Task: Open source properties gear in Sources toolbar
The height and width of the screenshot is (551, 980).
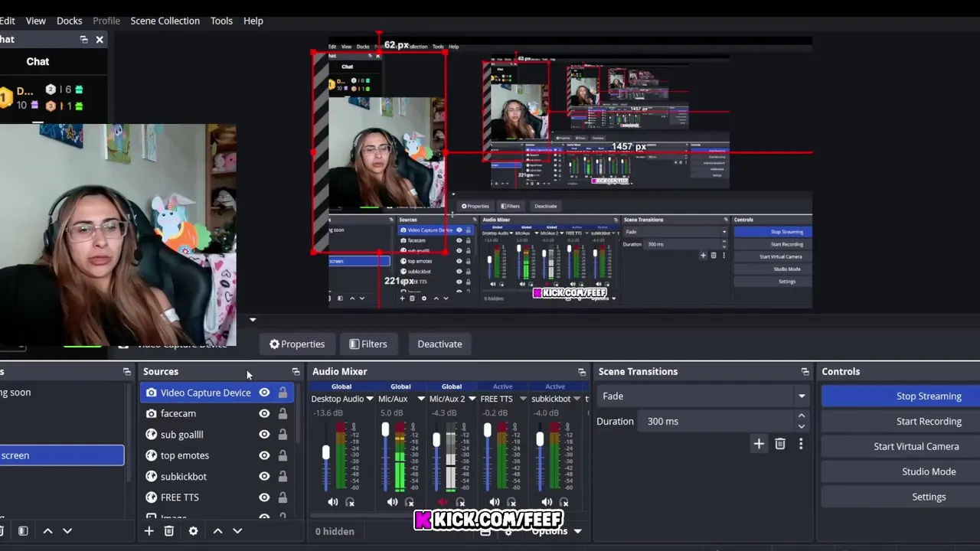Action: coord(193,531)
